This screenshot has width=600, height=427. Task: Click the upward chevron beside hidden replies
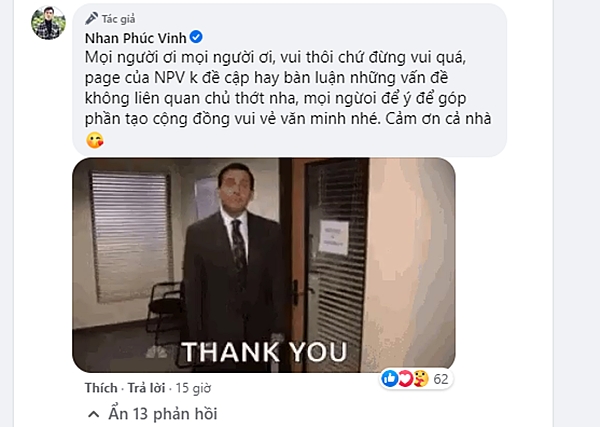click(94, 414)
